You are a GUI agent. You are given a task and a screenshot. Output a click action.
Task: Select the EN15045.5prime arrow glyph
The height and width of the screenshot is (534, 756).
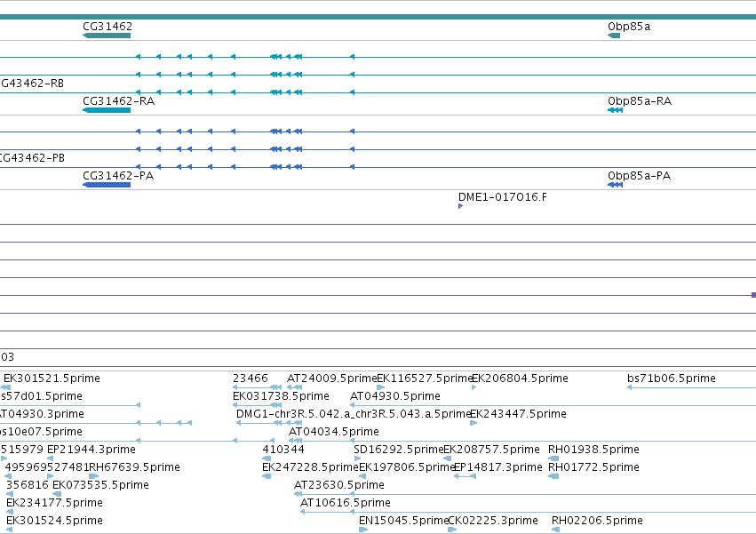point(363,530)
